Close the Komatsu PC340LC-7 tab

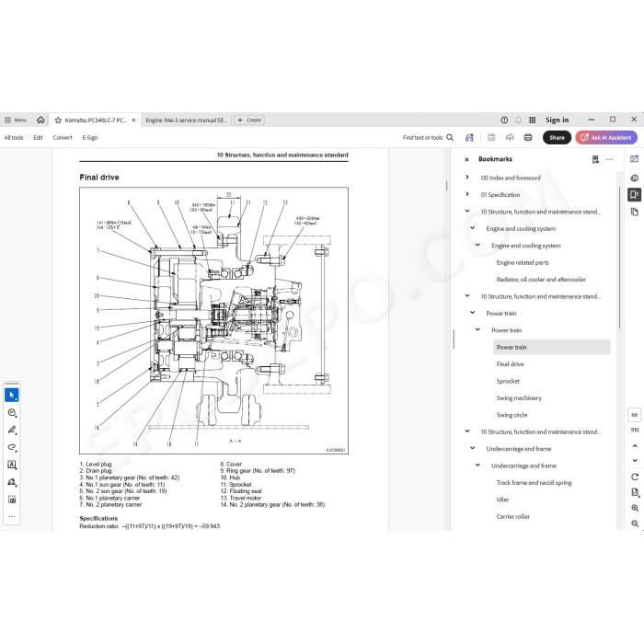[x=133, y=120]
